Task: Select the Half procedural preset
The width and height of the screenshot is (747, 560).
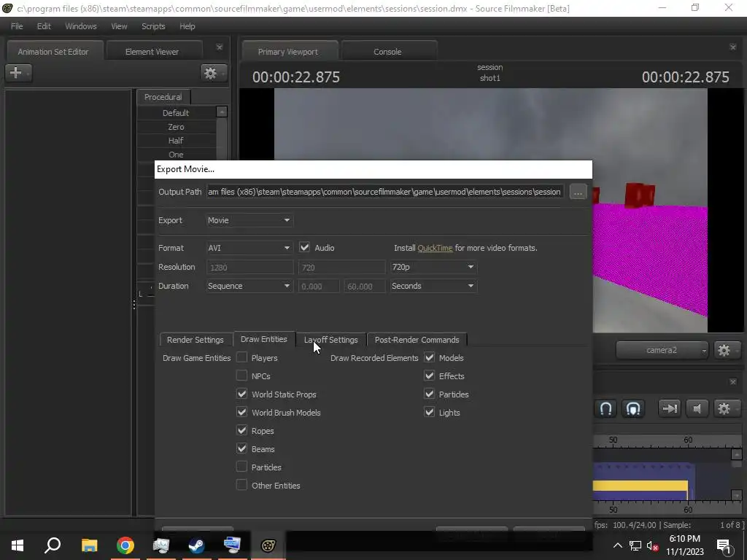Action: [x=176, y=141]
